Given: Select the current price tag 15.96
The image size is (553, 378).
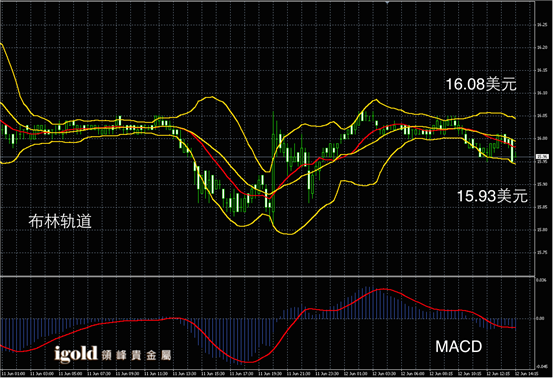Looking at the screenshot, I should (542, 157).
